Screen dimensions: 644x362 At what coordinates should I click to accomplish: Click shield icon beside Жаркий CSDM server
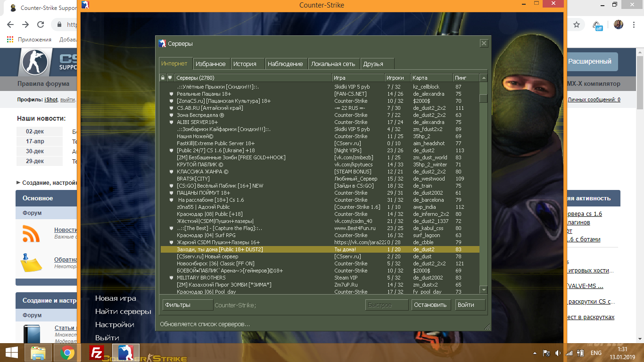pyautogui.click(x=172, y=242)
